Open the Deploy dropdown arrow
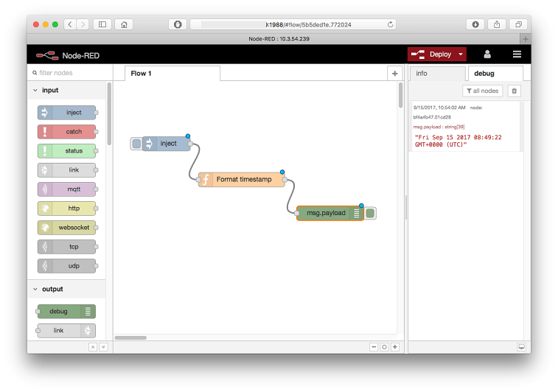The image size is (558, 392). [x=461, y=55]
